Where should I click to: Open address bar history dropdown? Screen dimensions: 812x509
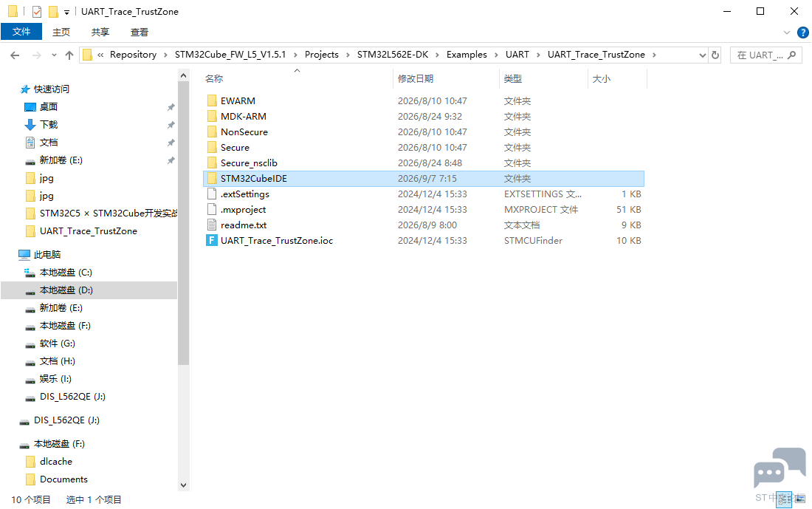coord(702,55)
